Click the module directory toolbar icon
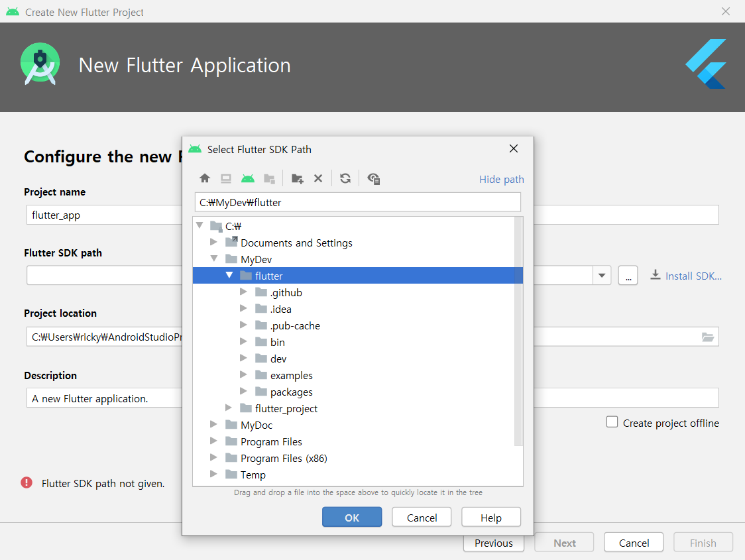This screenshot has height=560, width=745. pos(269,178)
